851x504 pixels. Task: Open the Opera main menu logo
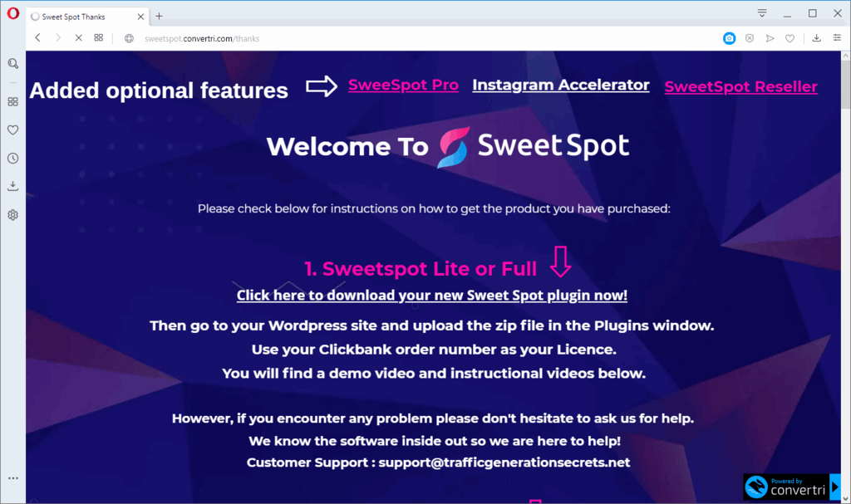pos(13,13)
